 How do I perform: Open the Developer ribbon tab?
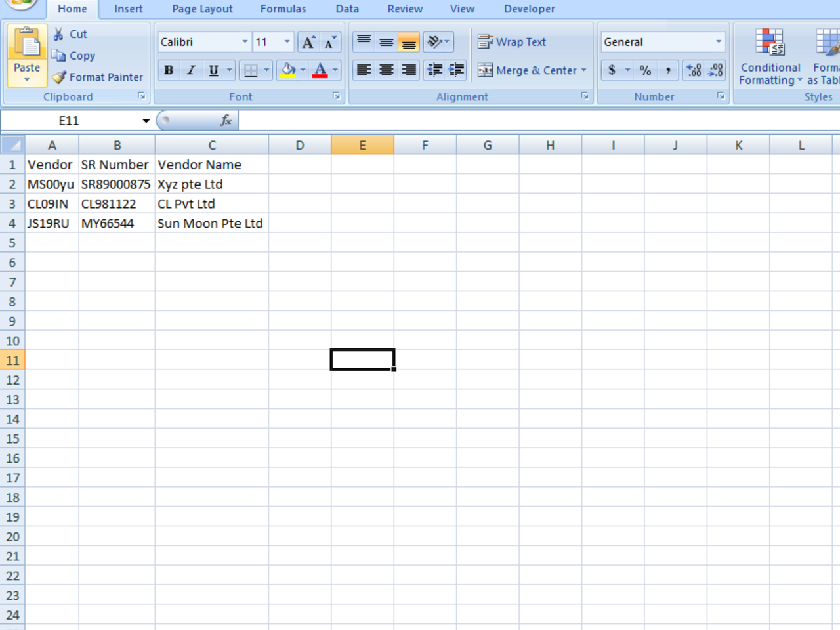point(529,9)
